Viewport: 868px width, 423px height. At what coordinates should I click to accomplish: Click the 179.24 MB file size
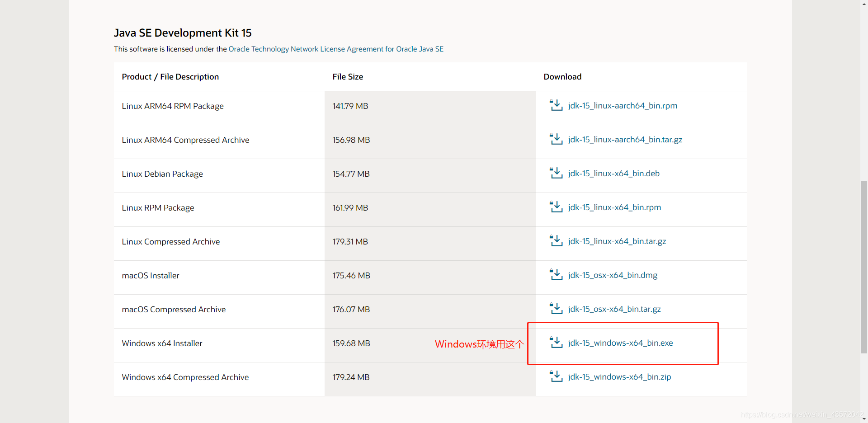[351, 377]
